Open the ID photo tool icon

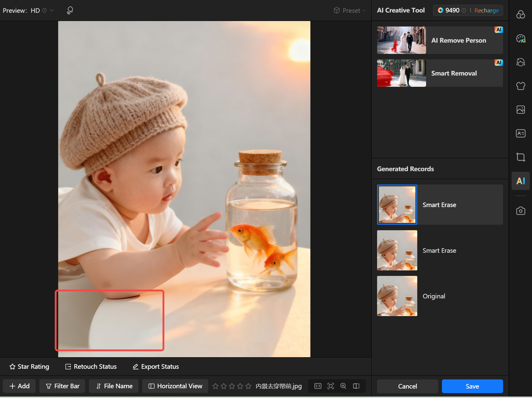[x=520, y=133]
